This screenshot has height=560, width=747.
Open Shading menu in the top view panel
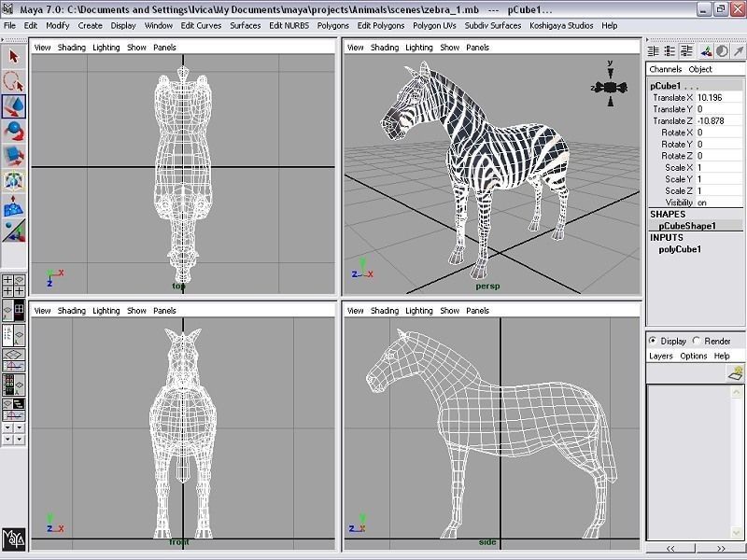(x=72, y=48)
